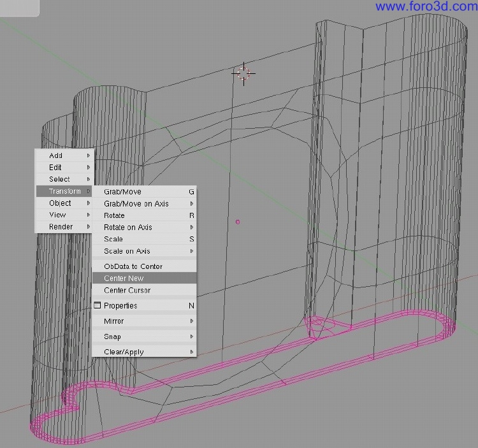Open Properties panel entry
The height and width of the screenshot is (448, 478).
(145, 305)
